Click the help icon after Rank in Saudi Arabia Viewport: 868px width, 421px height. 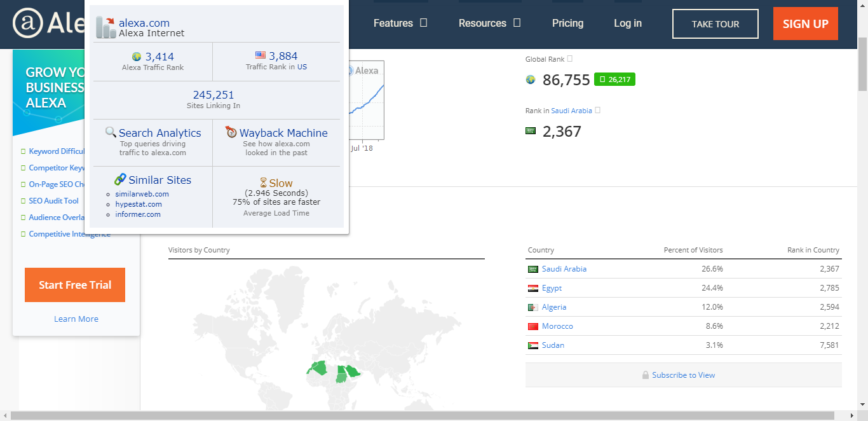(x=597, y=110)
